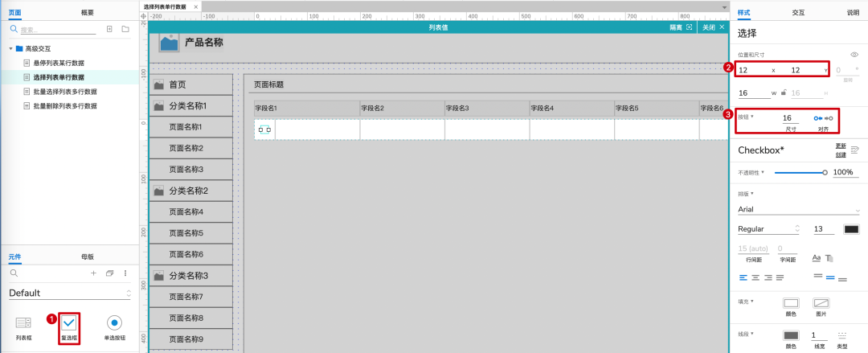The image size is (868, 353).
Task: Click the update style edit icon beside Checkbox*
Action: 854,150
